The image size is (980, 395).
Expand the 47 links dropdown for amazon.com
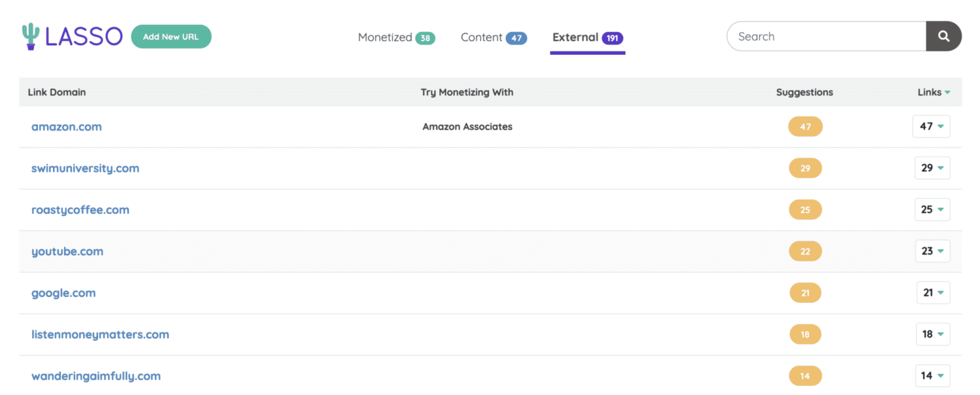[x=932, y=127]
